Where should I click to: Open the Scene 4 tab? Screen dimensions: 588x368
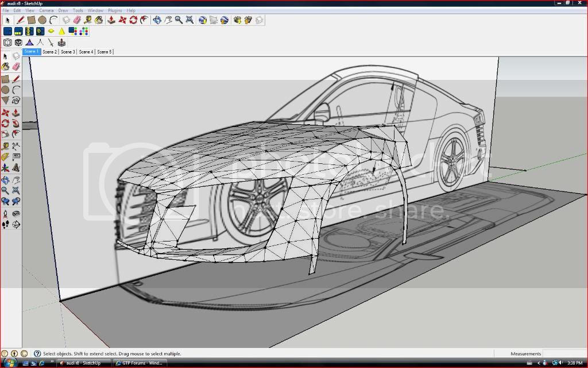(86, 52)
